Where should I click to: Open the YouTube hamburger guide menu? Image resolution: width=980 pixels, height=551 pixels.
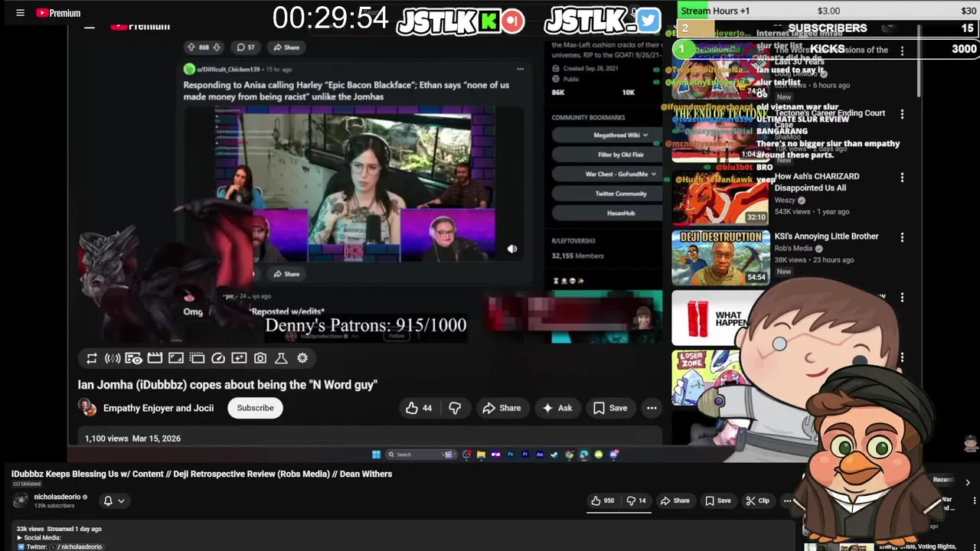[20, 12]
